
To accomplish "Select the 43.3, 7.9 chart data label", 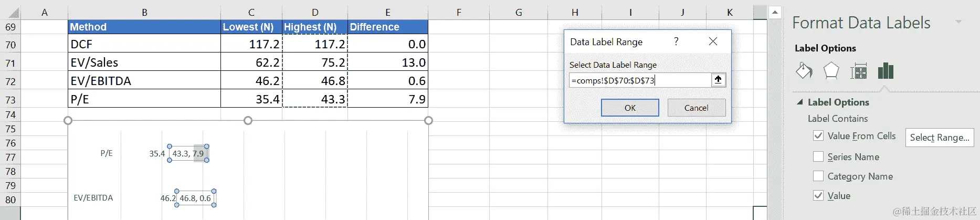I will 188,153.
